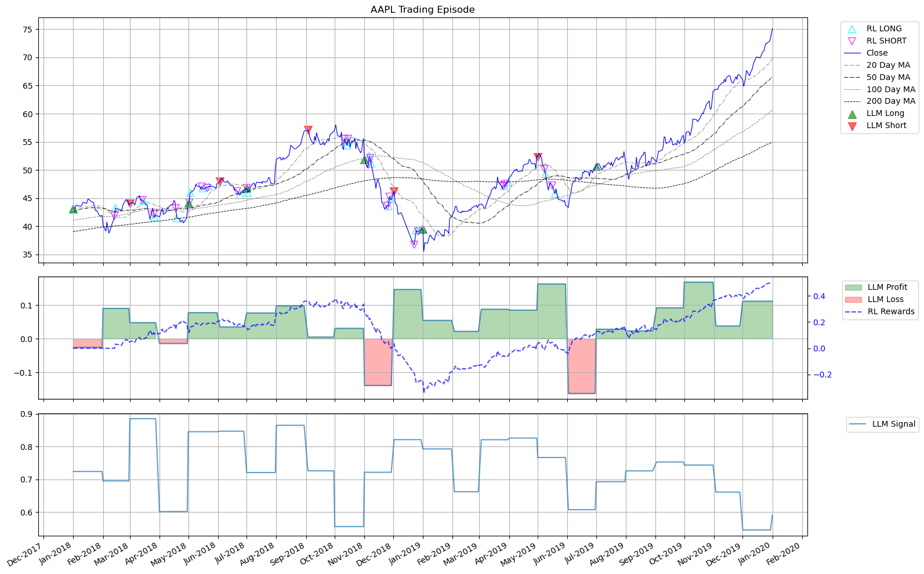Screen dimensions: 924x574
Task: Click the −0.1 profit axis tick label
Action: [x=24, y=373]
